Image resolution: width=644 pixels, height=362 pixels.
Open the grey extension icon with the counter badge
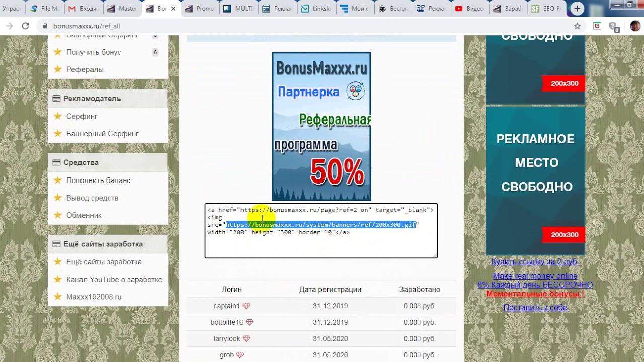(613, 27)
